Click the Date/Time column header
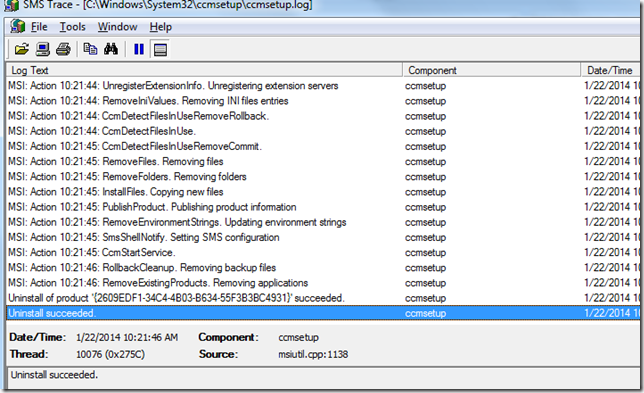 (x=611, y=70)
